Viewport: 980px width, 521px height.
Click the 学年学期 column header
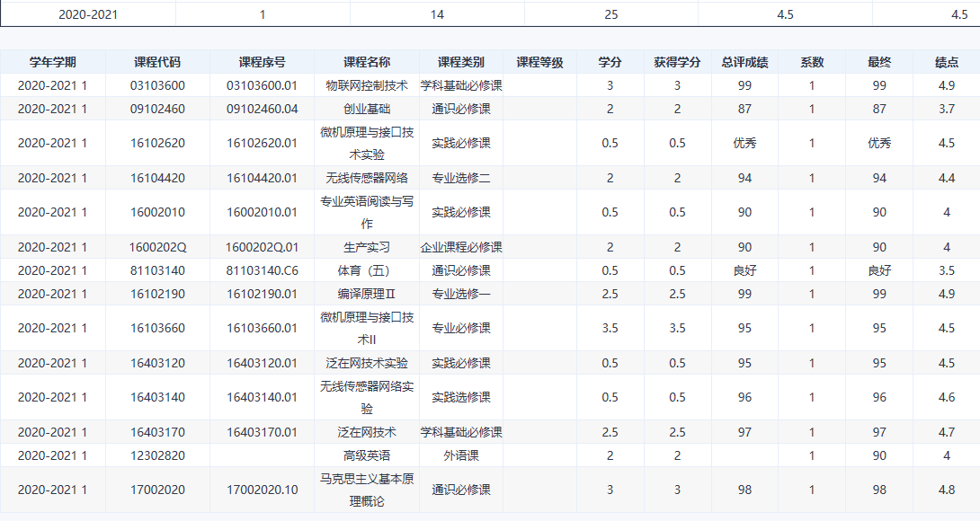[52, 63]
